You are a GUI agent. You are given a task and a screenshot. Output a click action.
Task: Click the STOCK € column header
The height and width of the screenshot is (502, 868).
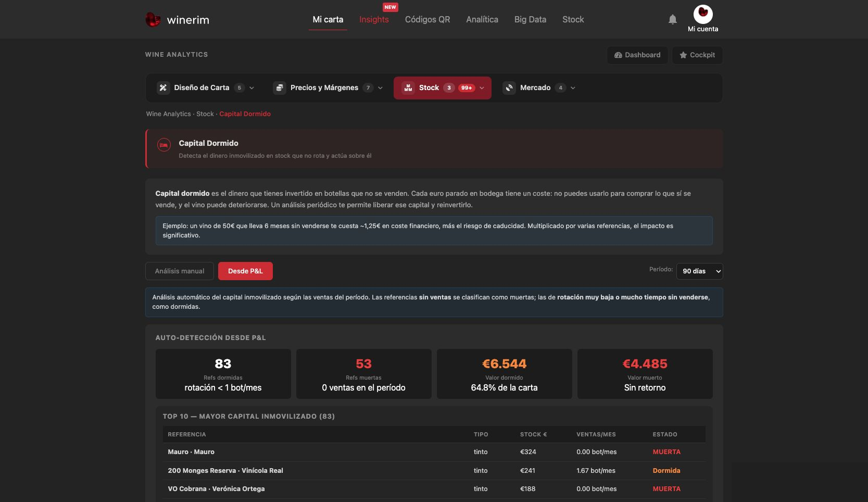click(x=533, y=434)
